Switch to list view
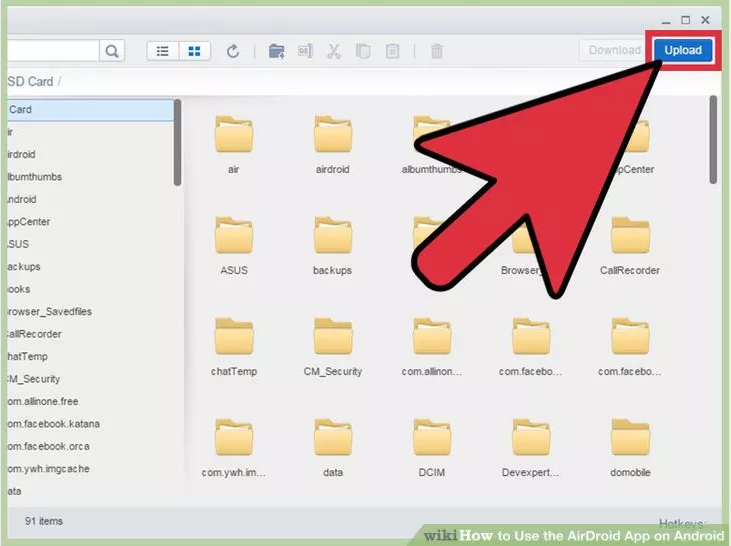Viewport: 731px width, 546px height. 162,51
